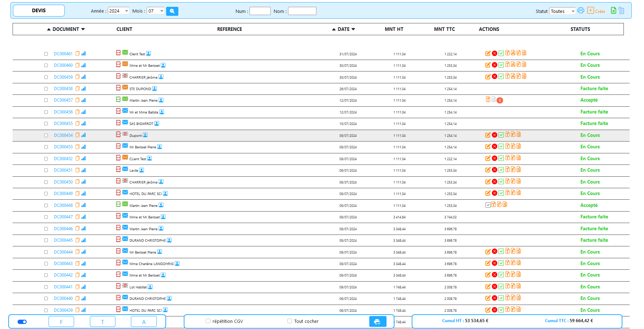
Task: Click the orange Créer link text
Action: tap(600, 11)
